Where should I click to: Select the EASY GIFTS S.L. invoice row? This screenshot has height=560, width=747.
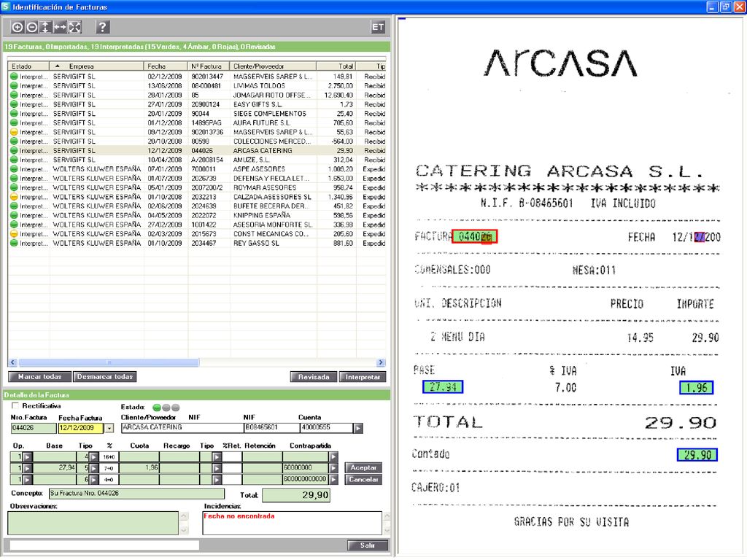197,105
